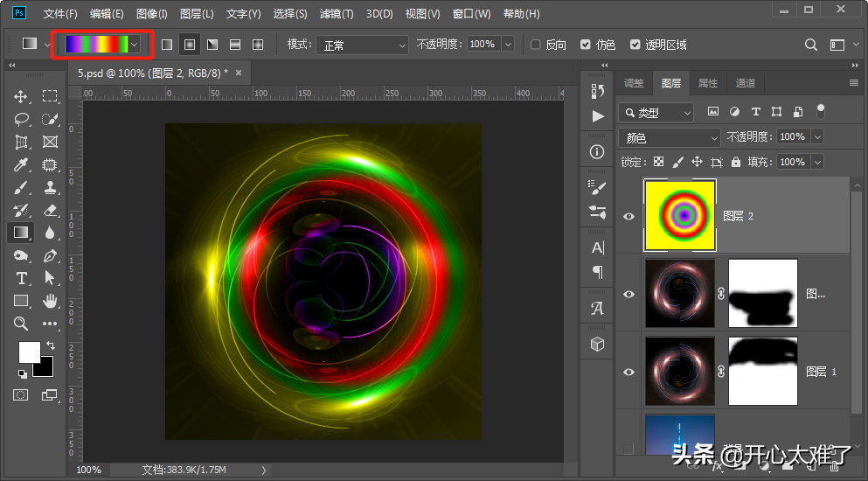The image size is (868, 481).
Task: Toggle layer filter on/off switch
Action: [821, 111]
